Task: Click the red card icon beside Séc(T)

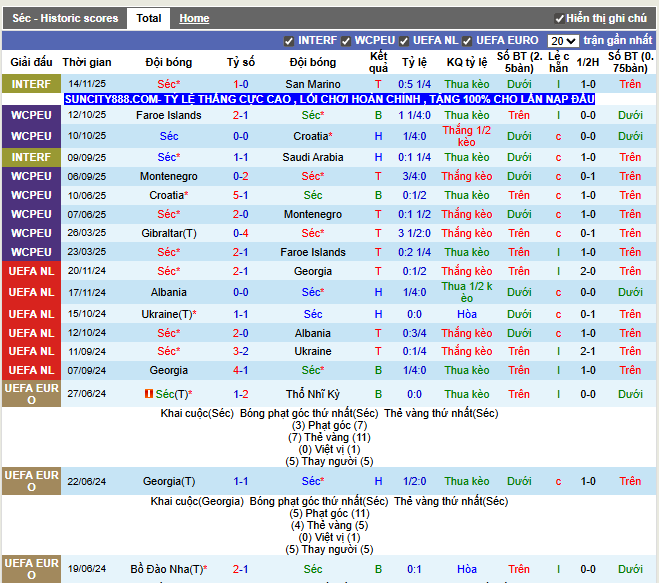Action: (149, 395)
